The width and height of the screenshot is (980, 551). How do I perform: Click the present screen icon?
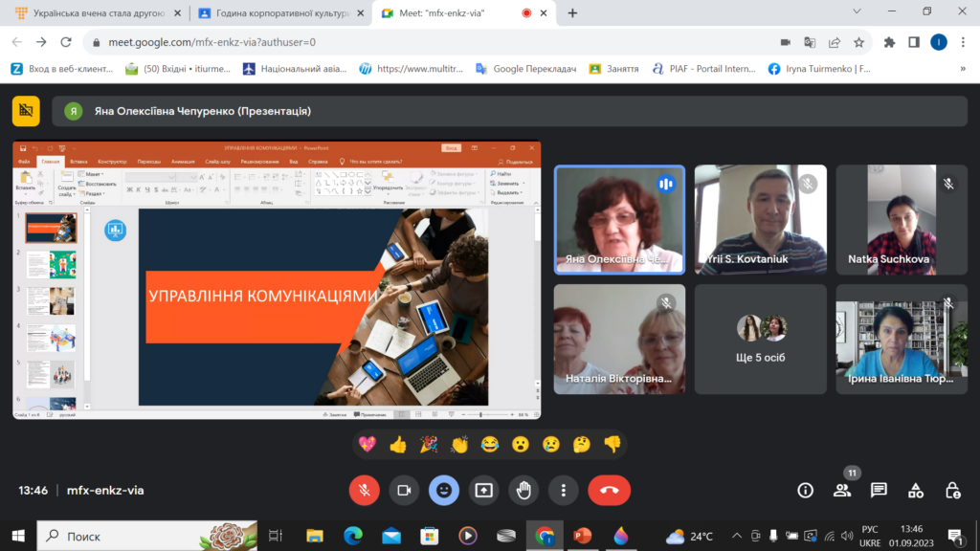[483, 490]
